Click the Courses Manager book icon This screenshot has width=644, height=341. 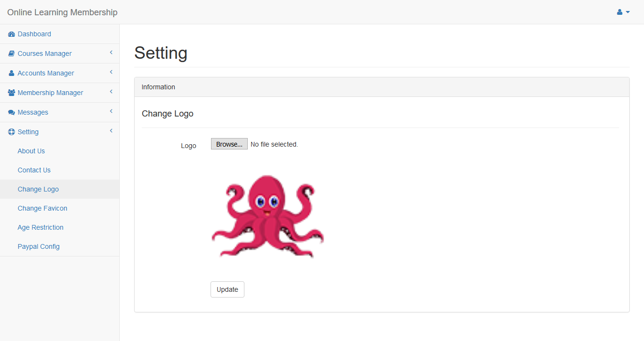click(11, 54)
